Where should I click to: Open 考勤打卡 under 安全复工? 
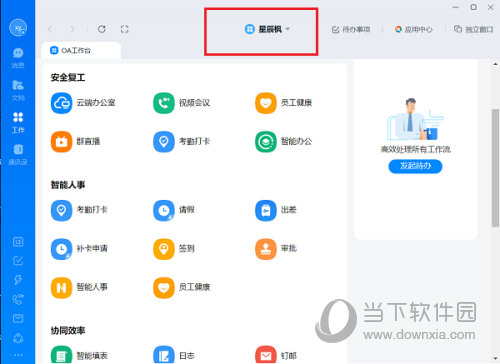click(182, 142)
